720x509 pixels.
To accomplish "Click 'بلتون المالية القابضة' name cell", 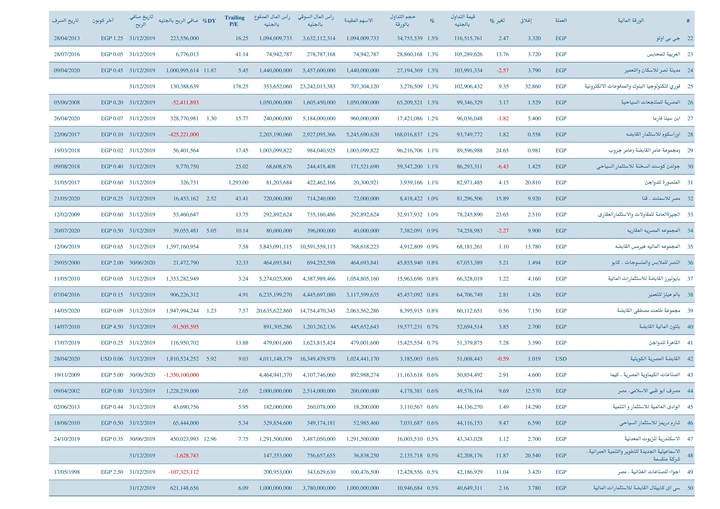I will 659,327.
